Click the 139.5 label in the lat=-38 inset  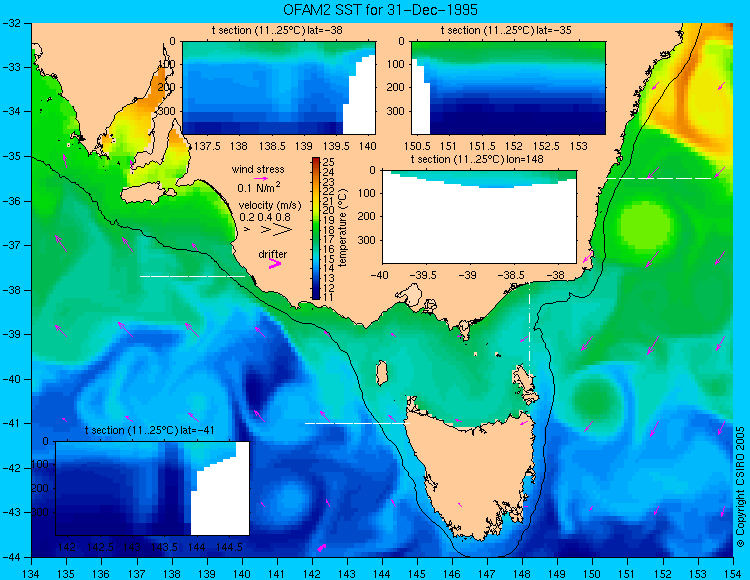tap(337, 146)
